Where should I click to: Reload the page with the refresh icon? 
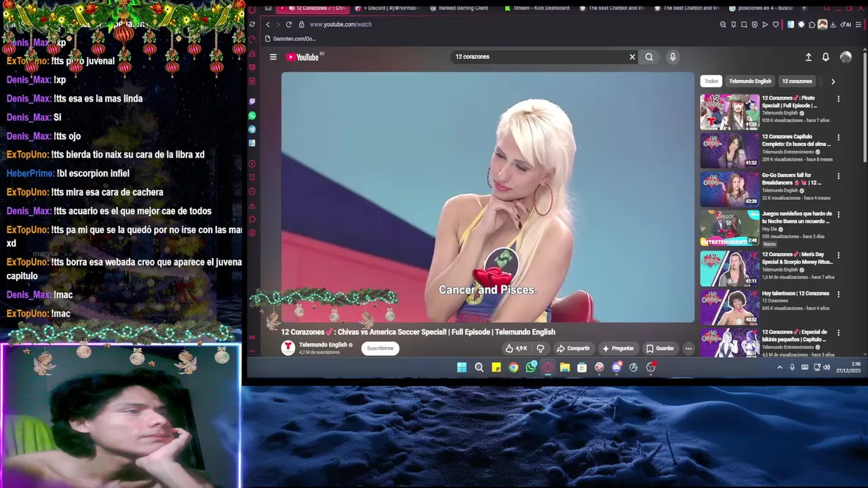(288, 24)
